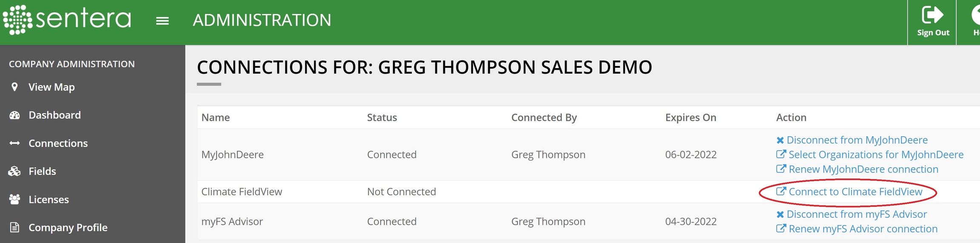Go to Dashboard in the sidebar
980x243 pixels.
pyautogui.click(x=54, y=115)
